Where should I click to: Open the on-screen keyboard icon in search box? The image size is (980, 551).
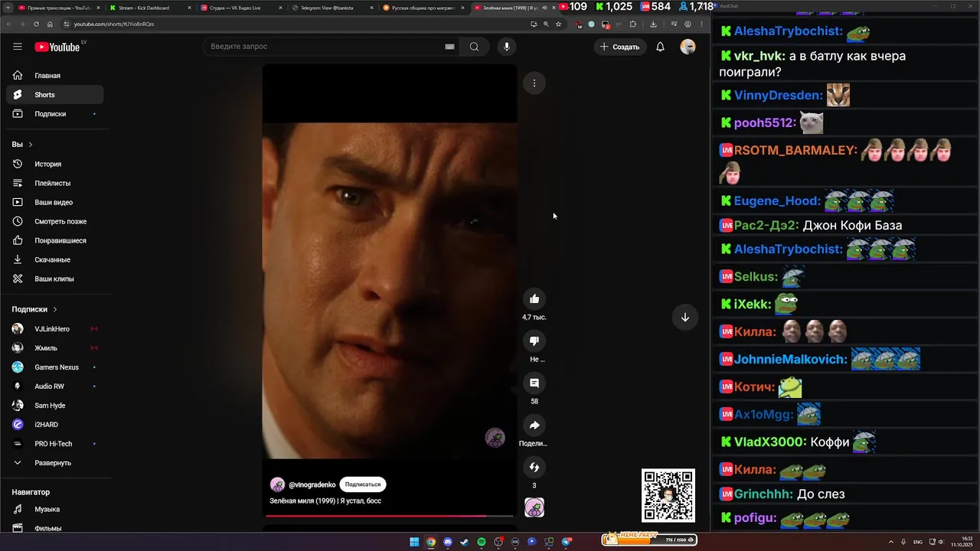pos(449,47)
